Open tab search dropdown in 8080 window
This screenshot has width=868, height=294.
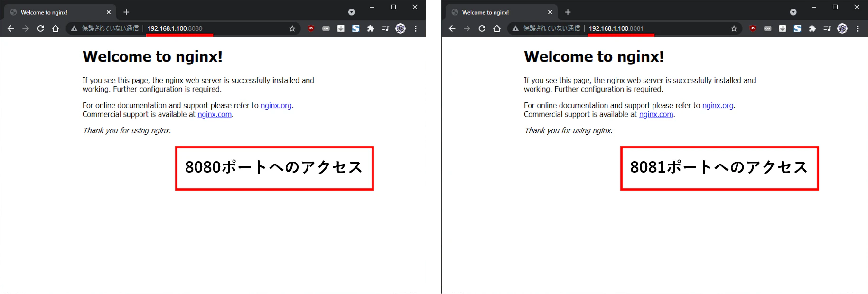pyautogui.click(x=352, y=12)
